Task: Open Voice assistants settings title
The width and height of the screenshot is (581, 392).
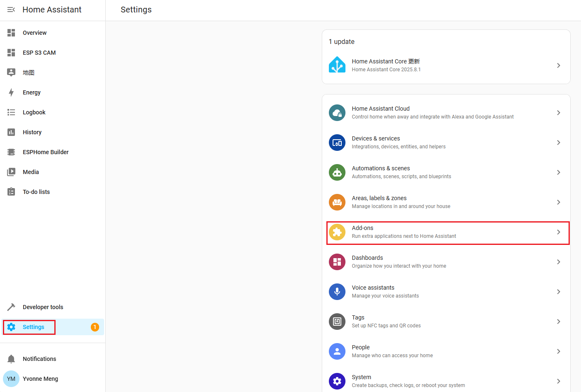Action: point(373,288)
